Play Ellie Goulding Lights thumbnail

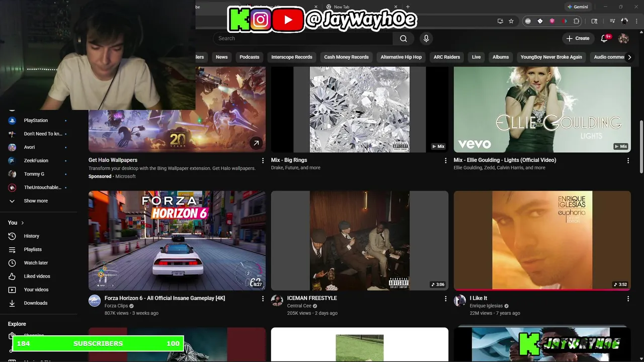click(542, 109)
